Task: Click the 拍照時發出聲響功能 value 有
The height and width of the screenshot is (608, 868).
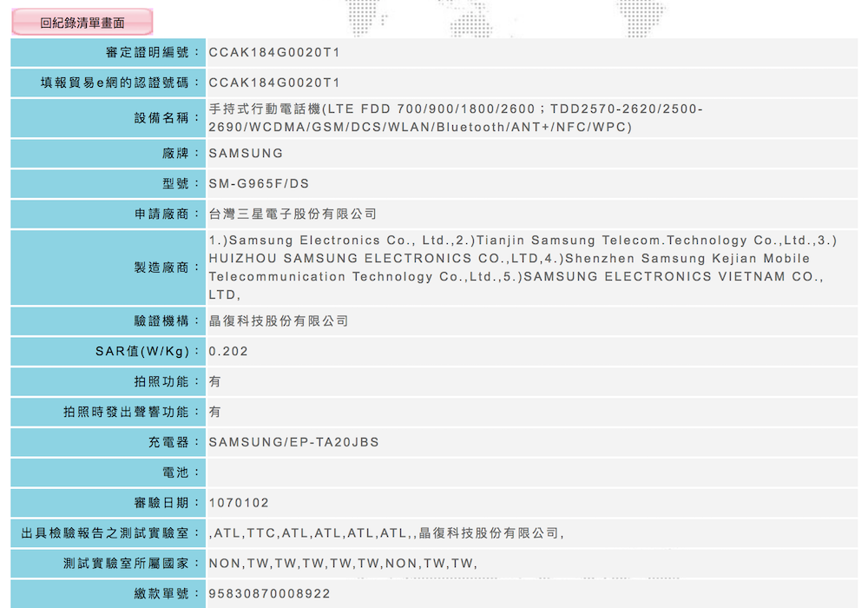Action: 214,412
